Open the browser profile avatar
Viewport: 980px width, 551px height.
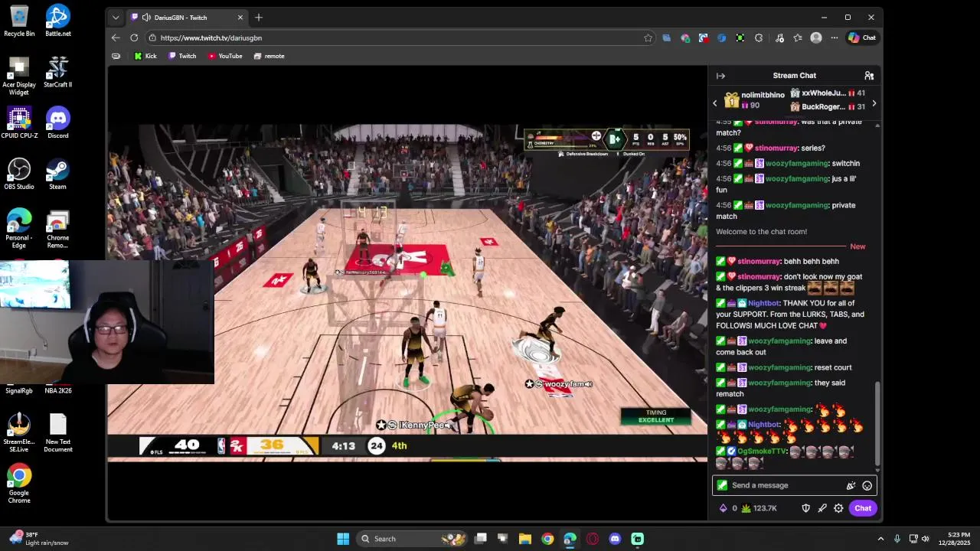click(816, 37)
